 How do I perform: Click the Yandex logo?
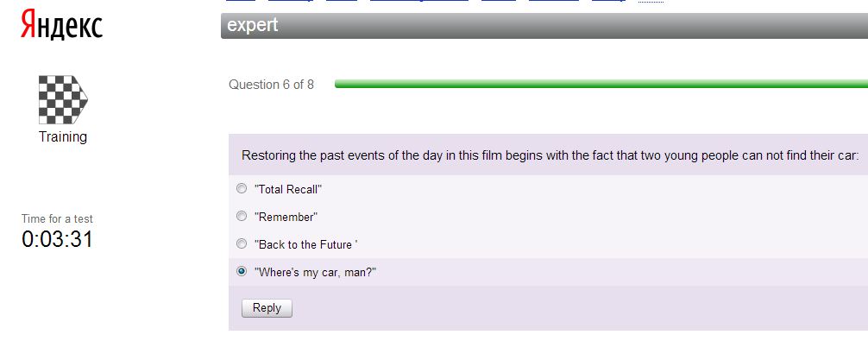61,26
